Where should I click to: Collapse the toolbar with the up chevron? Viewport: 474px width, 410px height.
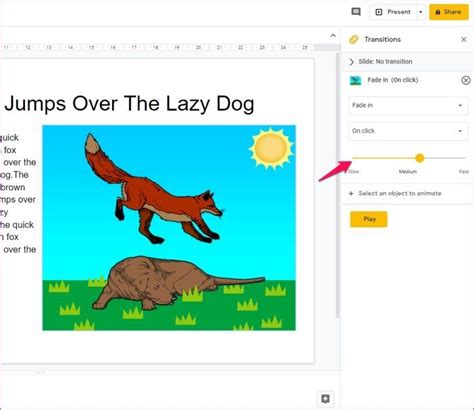click(x=333, y=36)
